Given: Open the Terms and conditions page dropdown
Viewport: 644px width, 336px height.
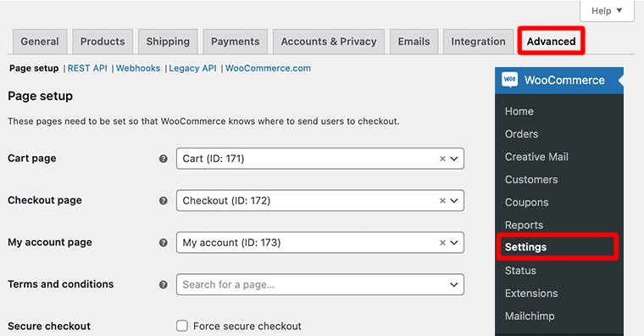Looking at the screenshot, I should [x=320, y=284].
